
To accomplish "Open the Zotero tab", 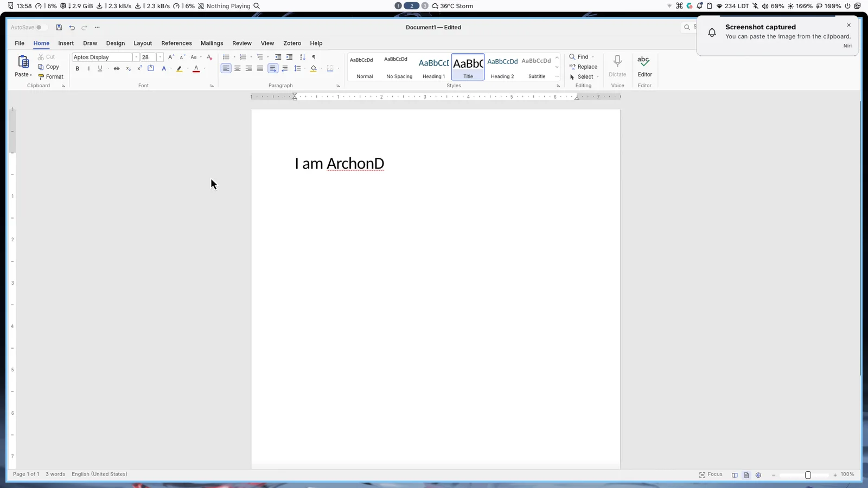I will [292, 43].
